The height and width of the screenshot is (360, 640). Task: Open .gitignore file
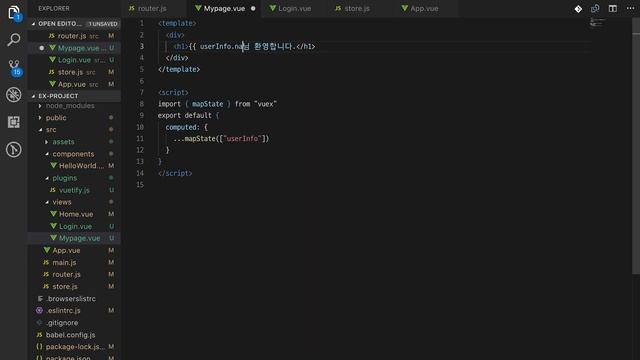pyautogui.click(x=74, y=322)
